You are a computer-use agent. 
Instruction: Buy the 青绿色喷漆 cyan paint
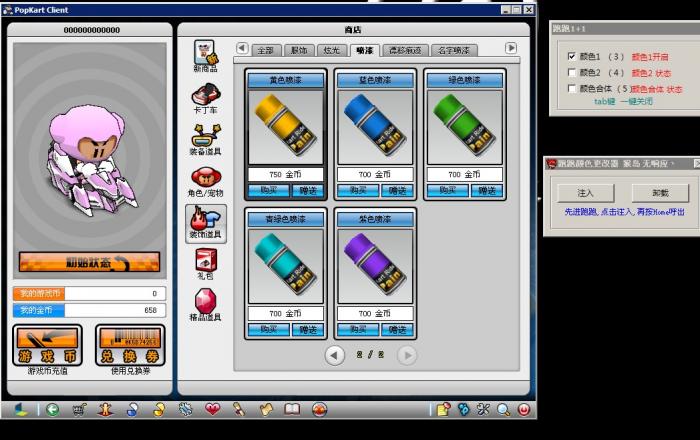[269, 329]
